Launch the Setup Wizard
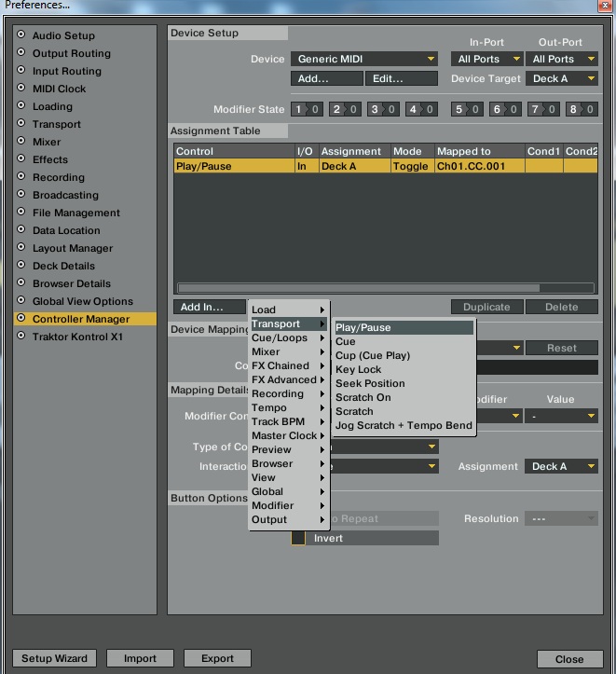The image size is (616, 674). click(54, 658)
